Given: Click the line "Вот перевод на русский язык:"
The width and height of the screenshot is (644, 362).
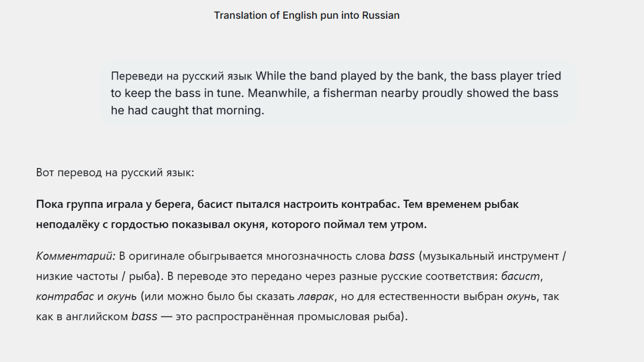Looking at the screenshot, I should point(115,173).
